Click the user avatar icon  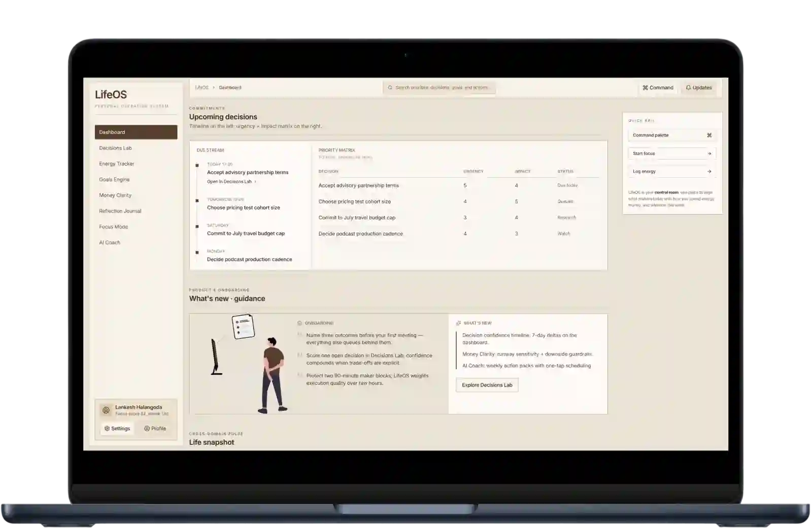106,410
